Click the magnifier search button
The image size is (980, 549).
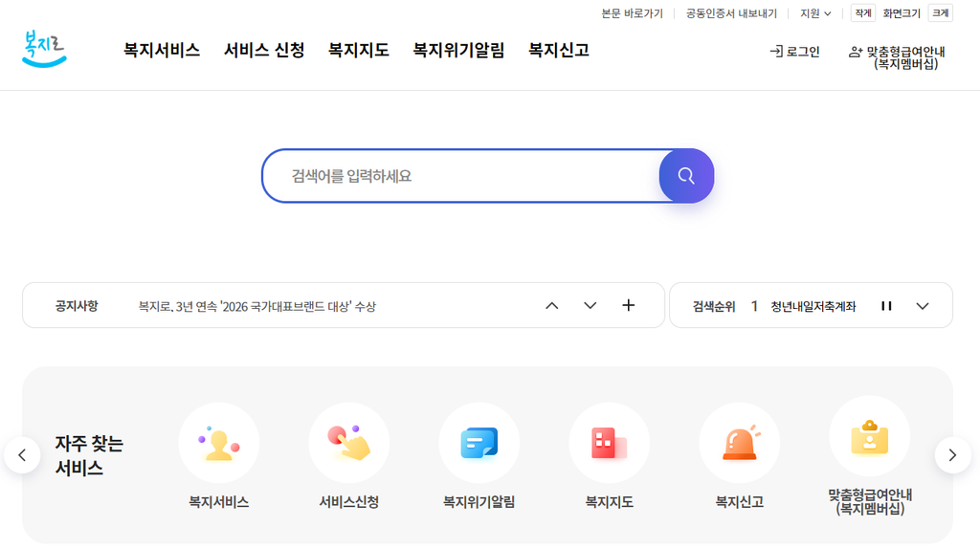click(686, 176)
